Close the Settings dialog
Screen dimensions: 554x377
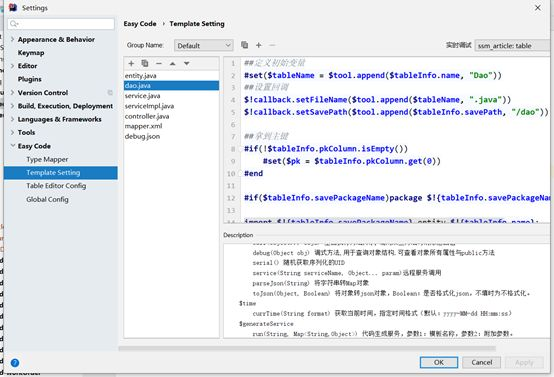click(537, 7)
